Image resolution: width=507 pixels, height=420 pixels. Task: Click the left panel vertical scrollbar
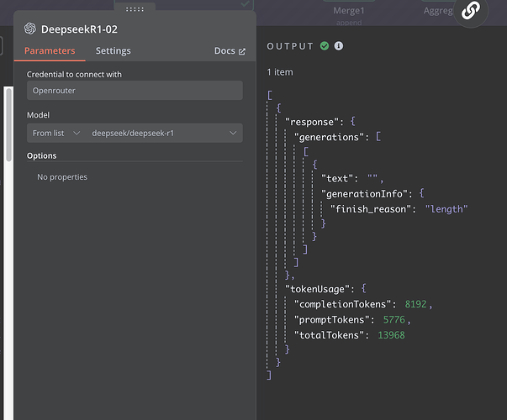coord(8,124)
